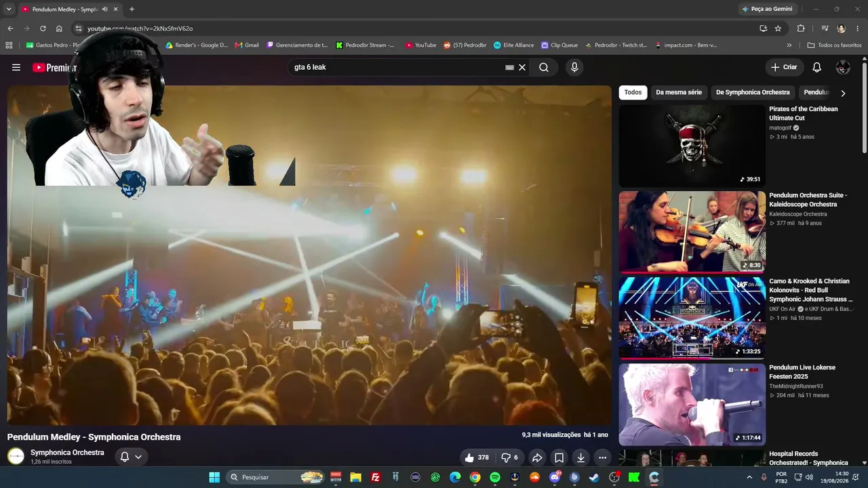Play the Pirates of the Caribbean thumbnail
868x488 pixels.
point(692,146)
